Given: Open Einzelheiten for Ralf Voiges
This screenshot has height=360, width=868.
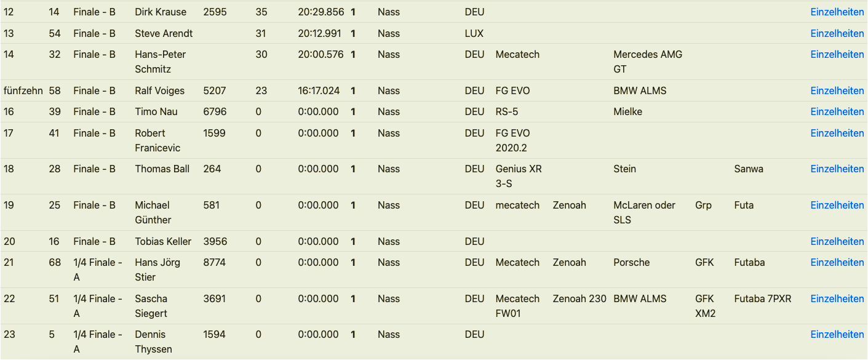Looking at the screenshot, I should pyautogui.click(x=837, y=90).
